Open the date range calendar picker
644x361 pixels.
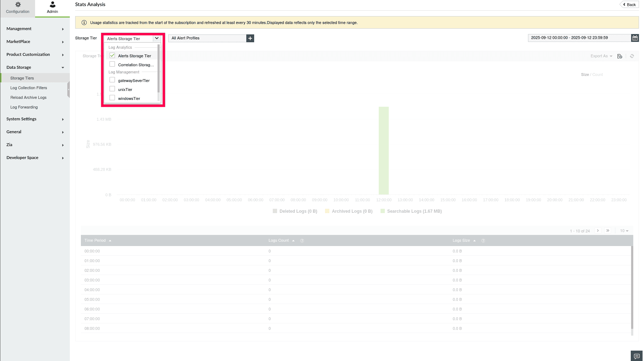[635, 38]
